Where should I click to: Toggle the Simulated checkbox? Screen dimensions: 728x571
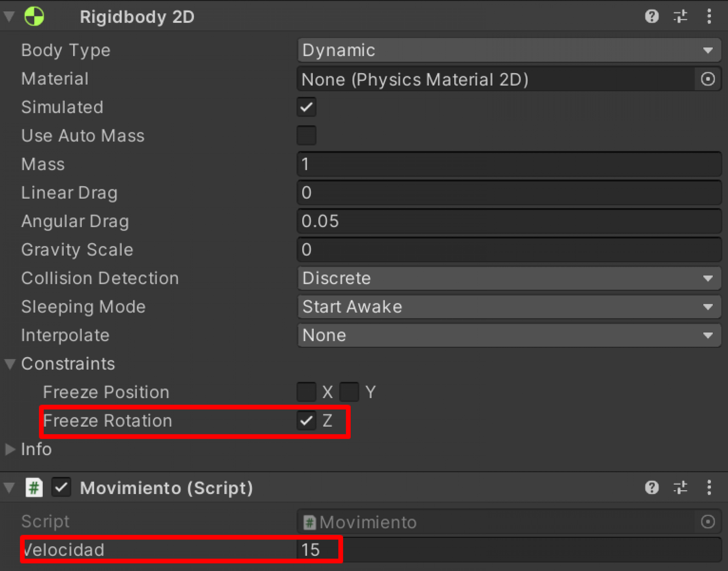306,107
